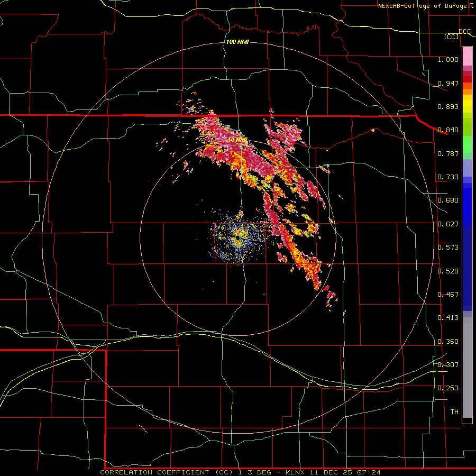
Task: Click the 50 NMI range ring label
Action: (x=237, y=140)
